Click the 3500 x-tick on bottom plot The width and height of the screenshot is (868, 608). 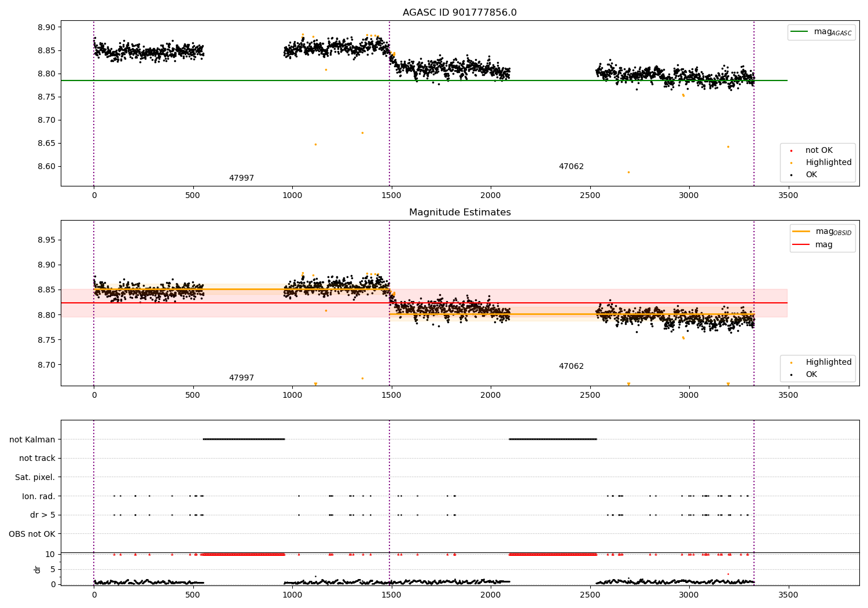(788, 595)
